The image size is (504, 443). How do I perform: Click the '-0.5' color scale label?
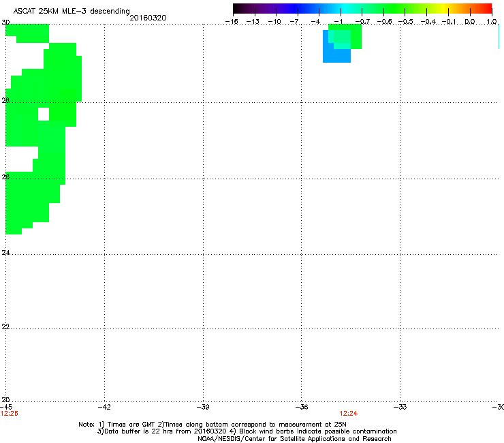[406, 22]
